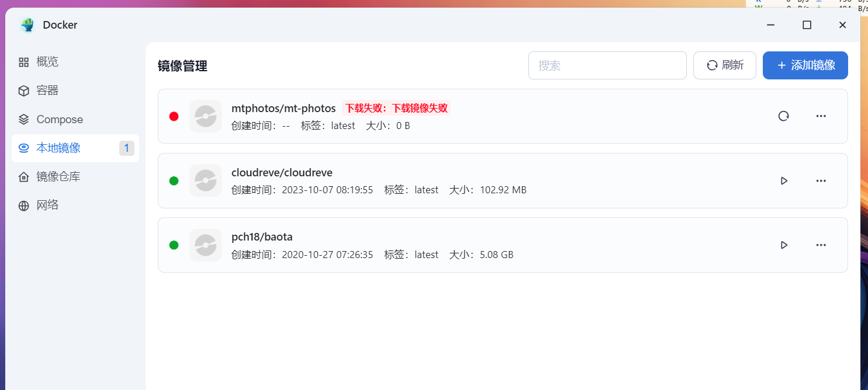
Task: Click size 102.92 MB of cloudreve
Action: point(503,190)
